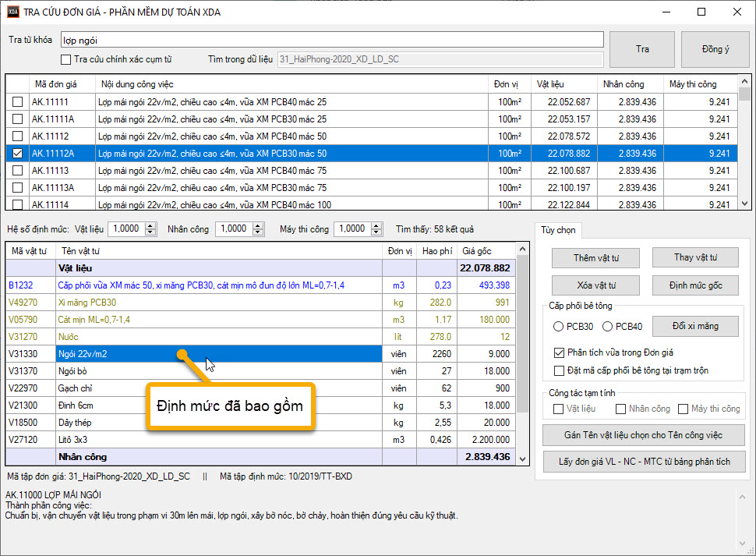Decrease the Nhân công coefficient stepper
756x556 pixels.
[258, 232]
